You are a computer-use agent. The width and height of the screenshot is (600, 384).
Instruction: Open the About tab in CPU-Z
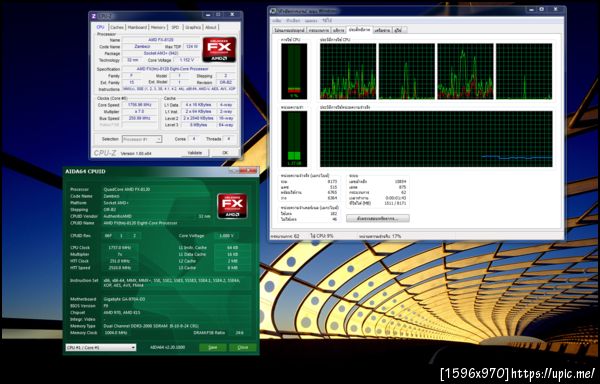(210, 28)
